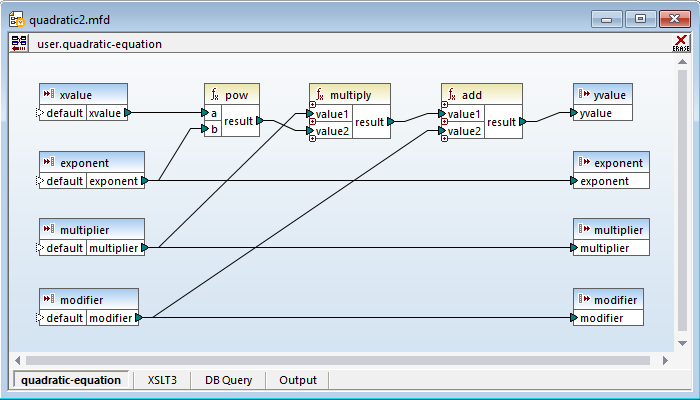
Task: Click the fx icon on the pow function
Action: (214, 94)
